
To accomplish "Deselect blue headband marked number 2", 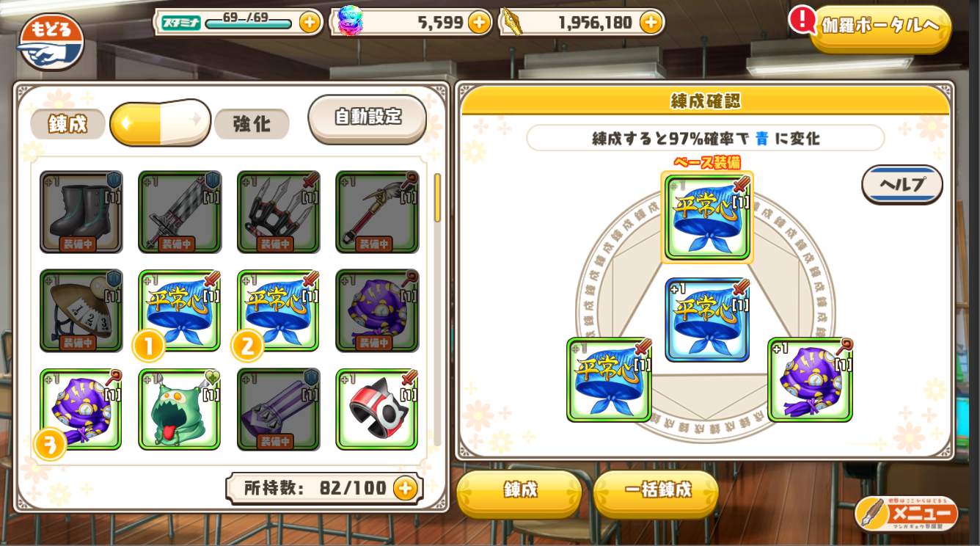I will tap(278, 310).
